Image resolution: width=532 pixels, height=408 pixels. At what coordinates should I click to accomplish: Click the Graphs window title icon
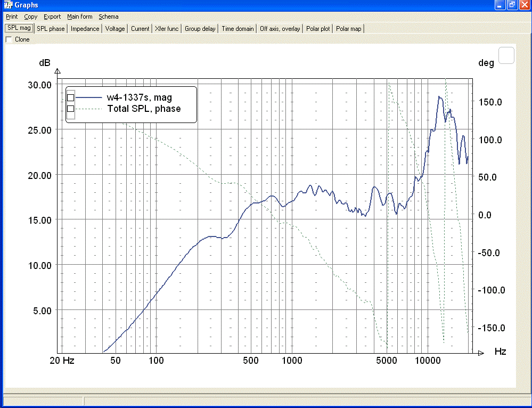[x=8, y=5]
